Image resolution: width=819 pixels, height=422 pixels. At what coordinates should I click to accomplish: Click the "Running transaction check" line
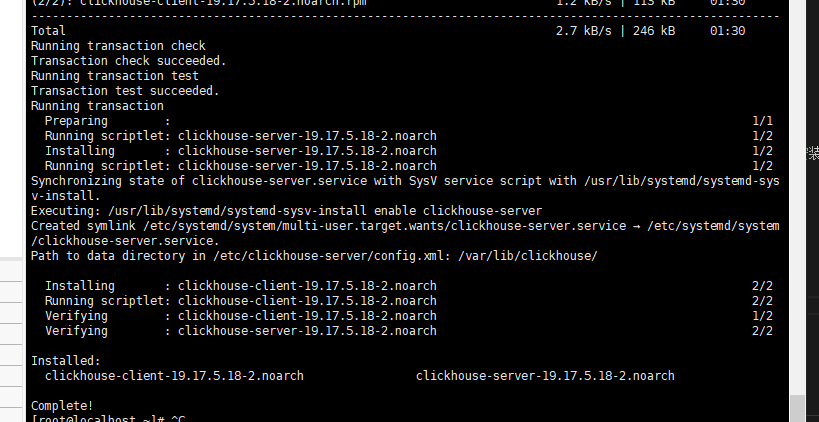coord(118,46)
